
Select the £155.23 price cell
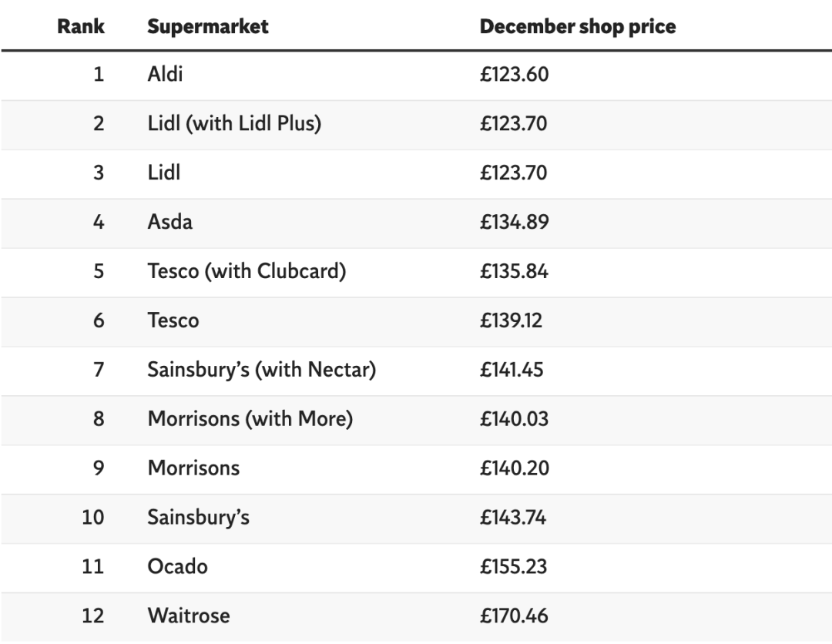click(513, 567)
